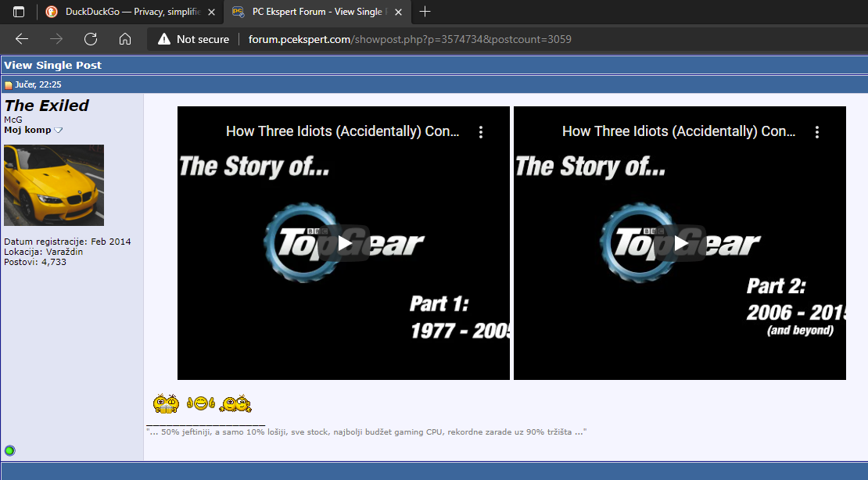868x480 pixels.
Task: Play the Top Gear Part 2 video
Action: (681, 243)
